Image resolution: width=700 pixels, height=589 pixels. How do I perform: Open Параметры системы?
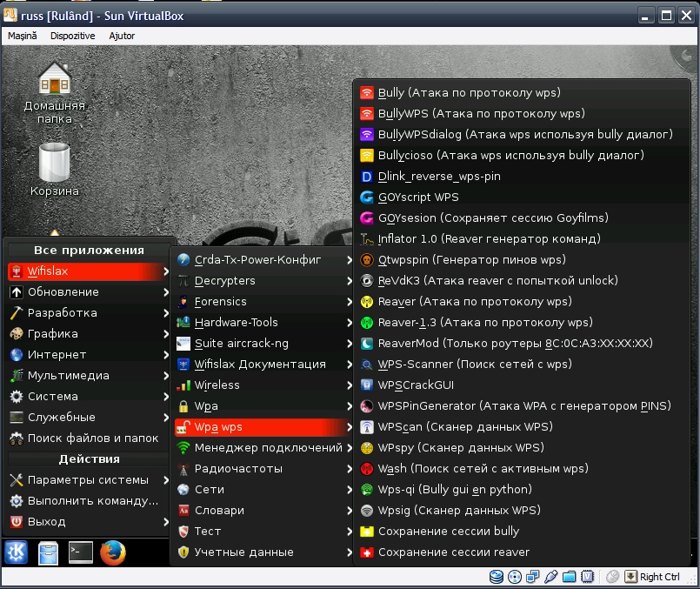(89, 480)
